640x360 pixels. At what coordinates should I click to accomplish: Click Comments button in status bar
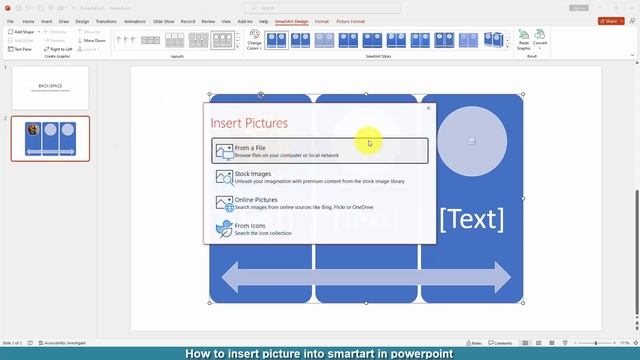click(500, 343)
